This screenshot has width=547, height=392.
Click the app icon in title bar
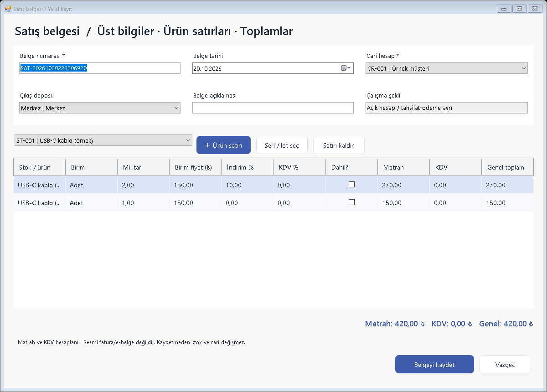(8, 9)
